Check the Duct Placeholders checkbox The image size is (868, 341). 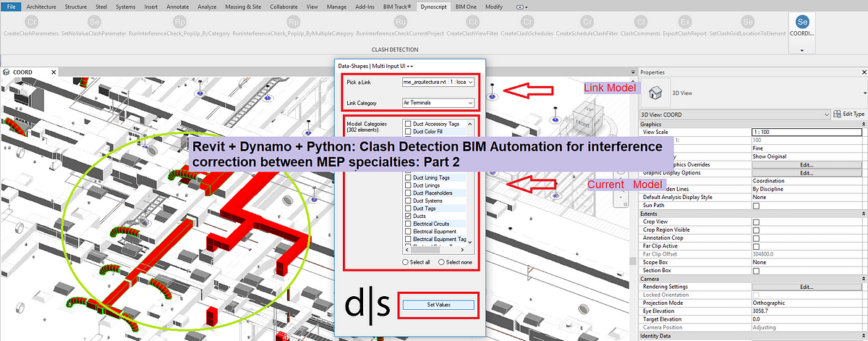coord(409,193)
